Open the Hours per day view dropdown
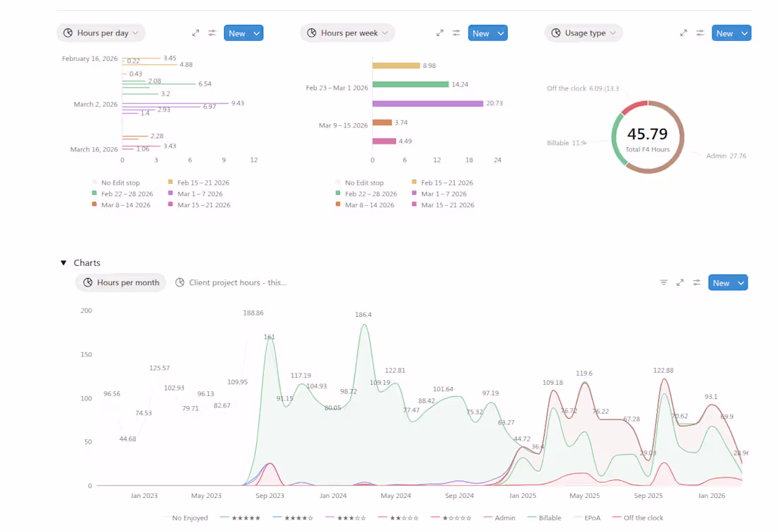778x532 pixels. (x=101, y=33)
